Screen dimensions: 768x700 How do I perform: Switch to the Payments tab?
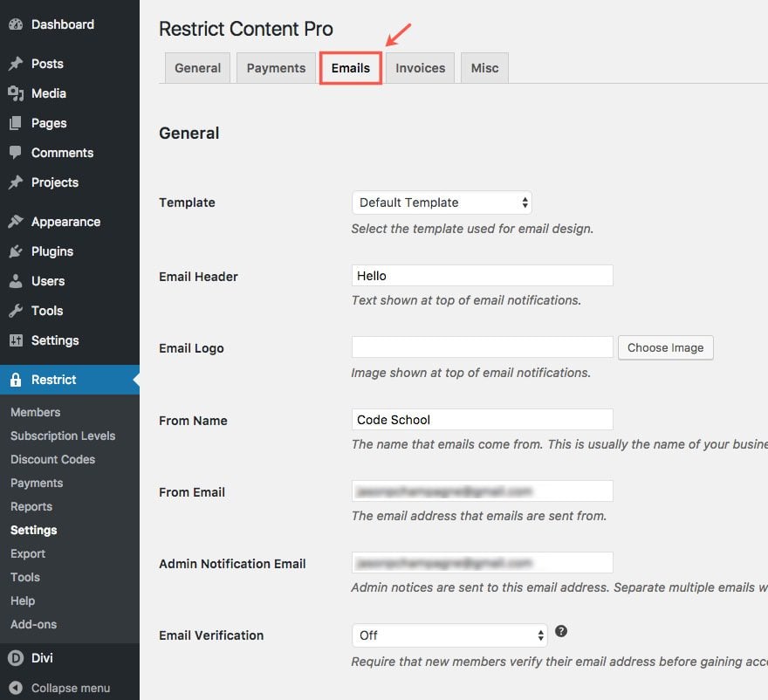coord(276,68)
